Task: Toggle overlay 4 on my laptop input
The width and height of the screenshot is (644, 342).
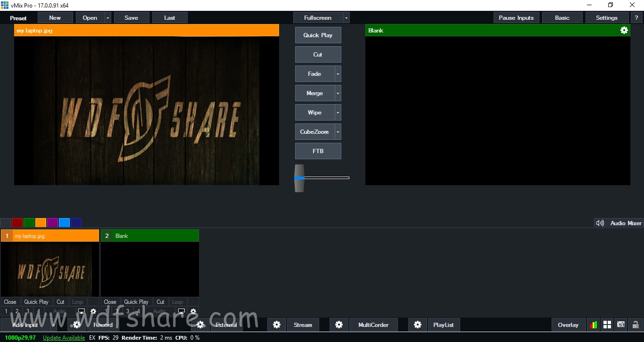Action: [39, 311]
